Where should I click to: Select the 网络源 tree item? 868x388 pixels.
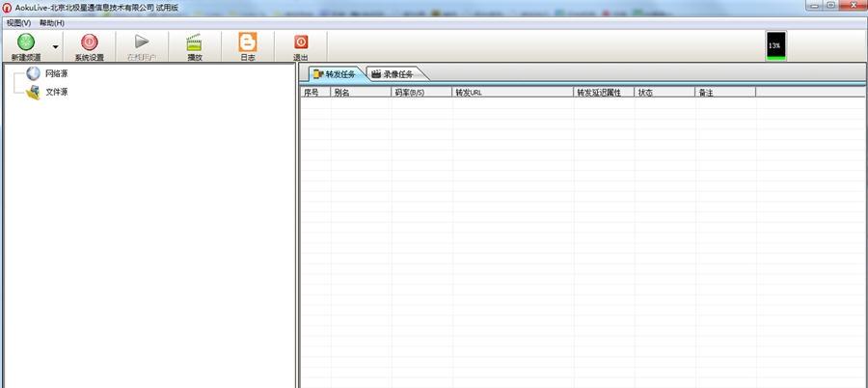pos(57,73)
